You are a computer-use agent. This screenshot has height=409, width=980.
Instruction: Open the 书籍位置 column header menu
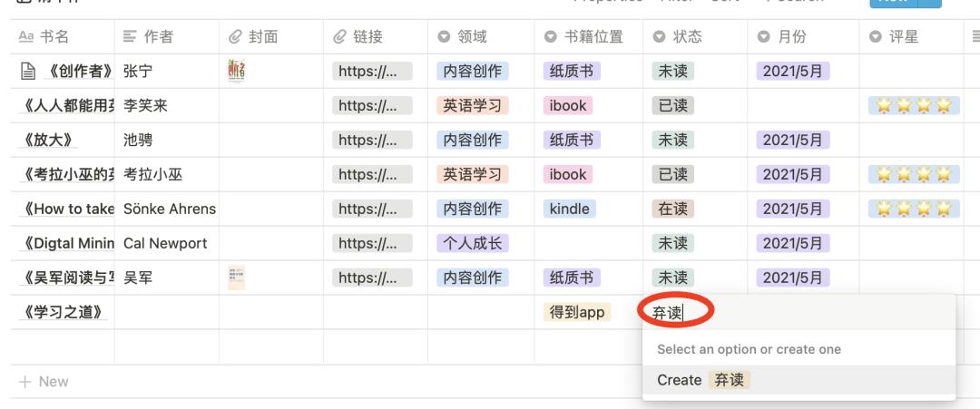[589, 37]
